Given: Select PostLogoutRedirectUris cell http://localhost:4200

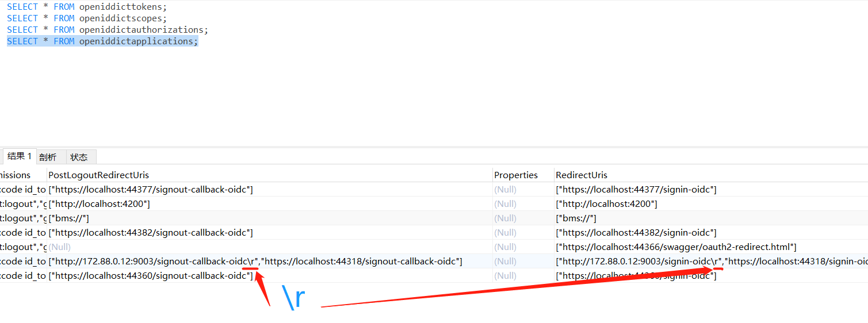Looking at the screenshot, I should (269, 204).
